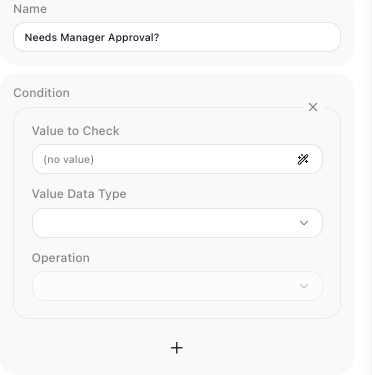Click the Value Data Type chevron arrow
The height and width of the screenshot is (375, 372).
tap(304, 223)
